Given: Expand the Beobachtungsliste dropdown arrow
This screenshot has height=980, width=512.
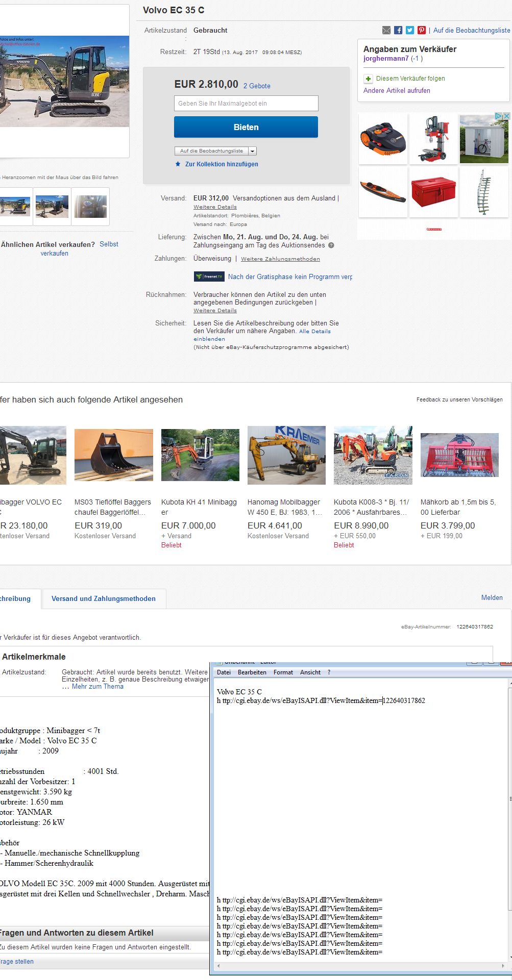Looking at the screenshot, I should [252, 151].
